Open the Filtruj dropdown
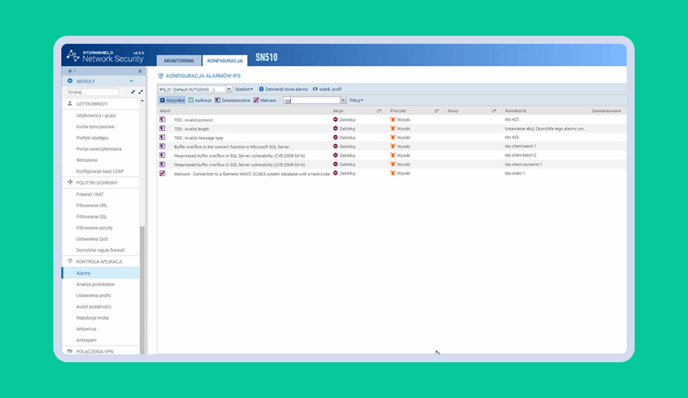 (x=356, y=100)
